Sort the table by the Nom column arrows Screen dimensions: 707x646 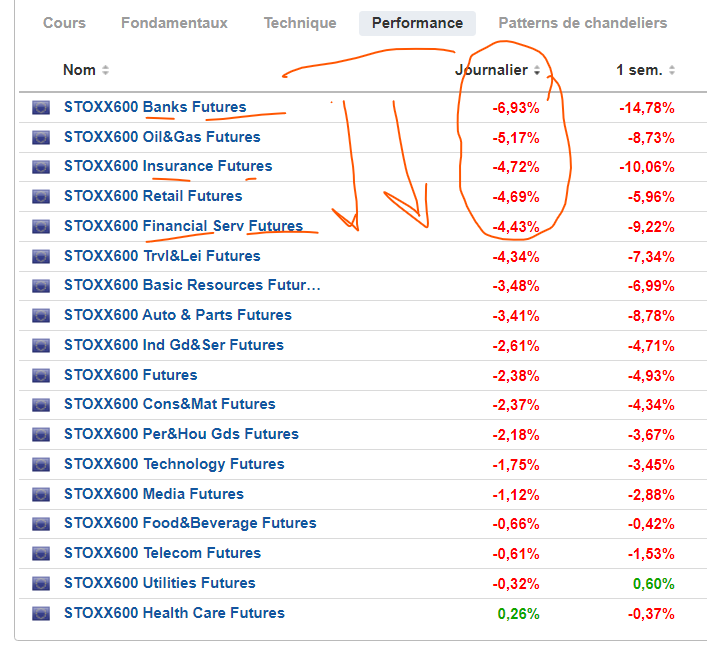(106, 70)
